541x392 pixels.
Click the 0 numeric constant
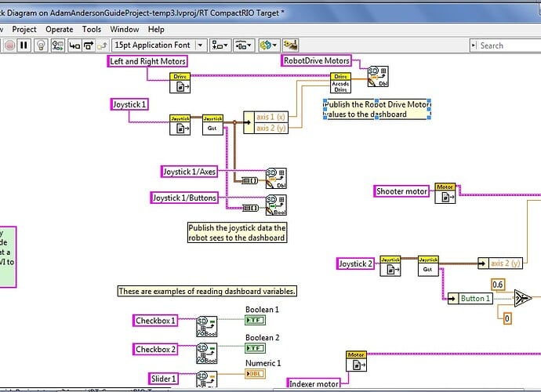click(507, 318)
